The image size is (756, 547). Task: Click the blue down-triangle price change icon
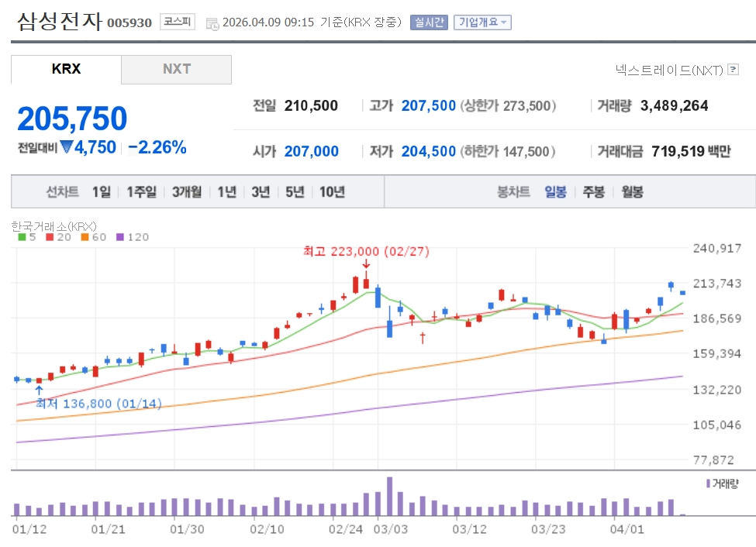(x=66, y=147)
